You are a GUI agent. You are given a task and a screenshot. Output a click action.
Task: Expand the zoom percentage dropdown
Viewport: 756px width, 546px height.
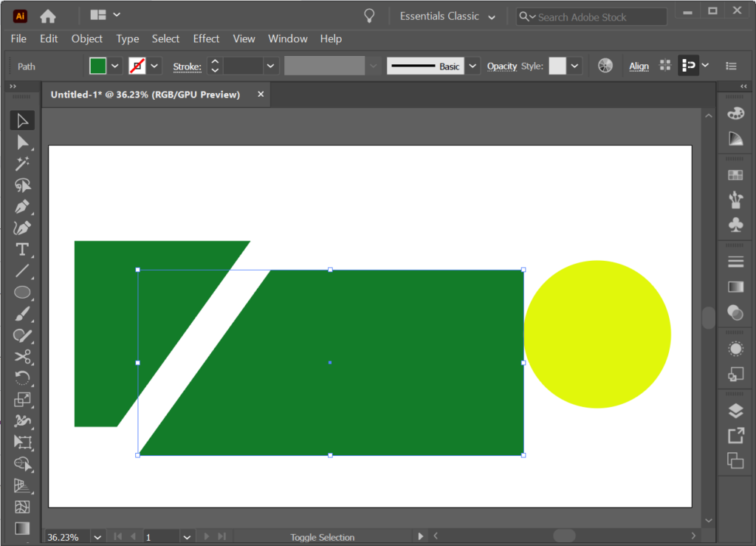tap(97, 536)
